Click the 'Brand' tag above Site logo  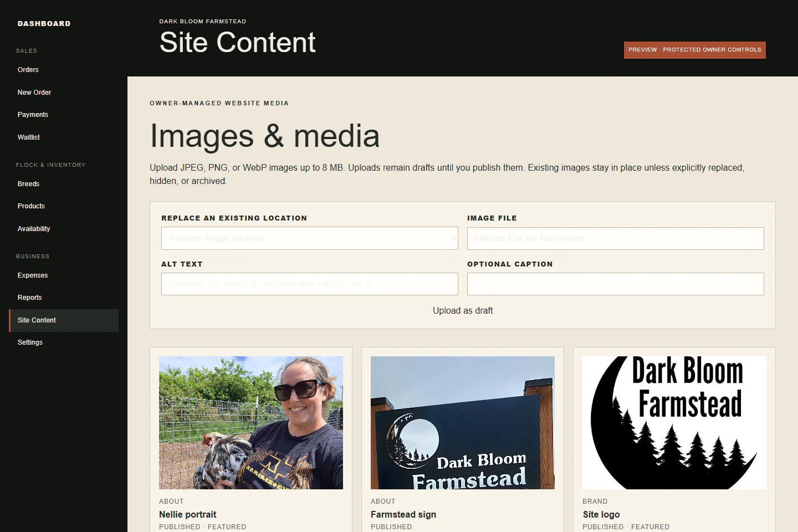[x=595, y=502]
